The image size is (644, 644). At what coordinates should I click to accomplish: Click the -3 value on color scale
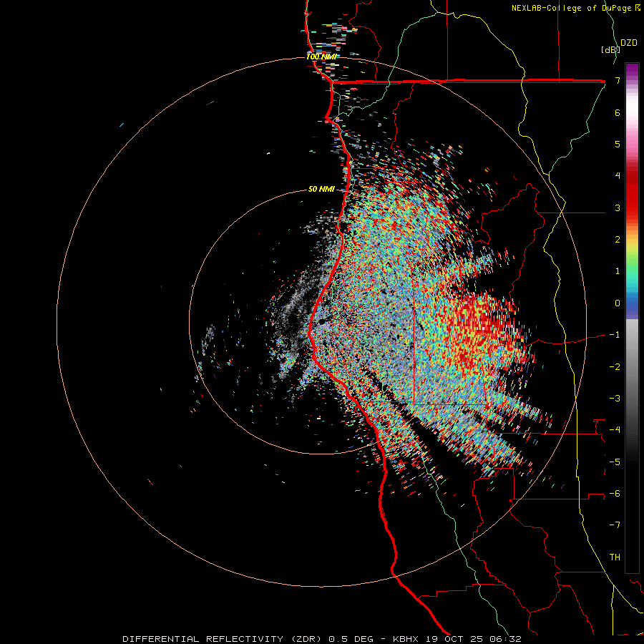point(615,398)
